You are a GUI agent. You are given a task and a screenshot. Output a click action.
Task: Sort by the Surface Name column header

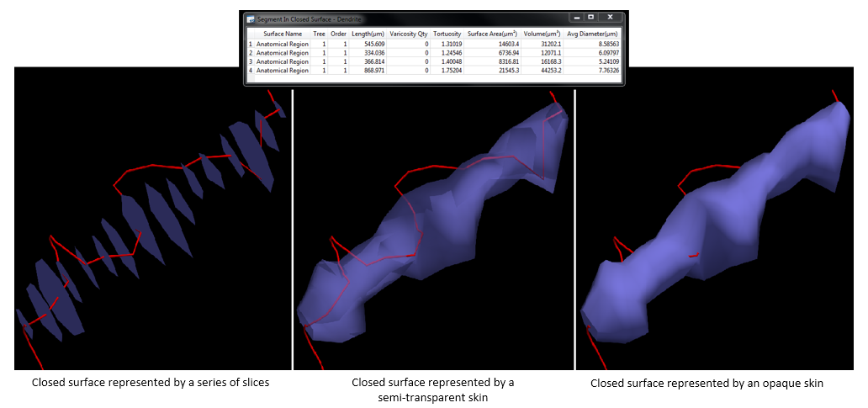tap(282, 34)
